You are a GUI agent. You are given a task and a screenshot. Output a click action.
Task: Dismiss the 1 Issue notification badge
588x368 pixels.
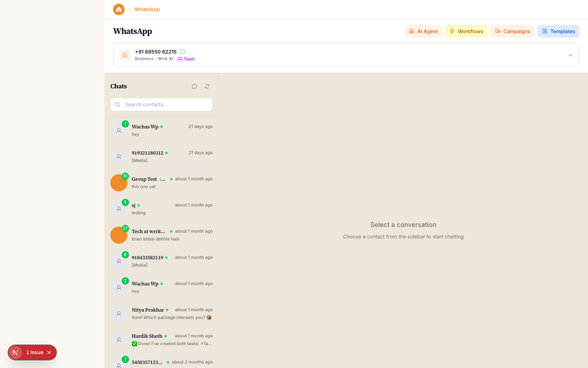click(x=49, y=352)
